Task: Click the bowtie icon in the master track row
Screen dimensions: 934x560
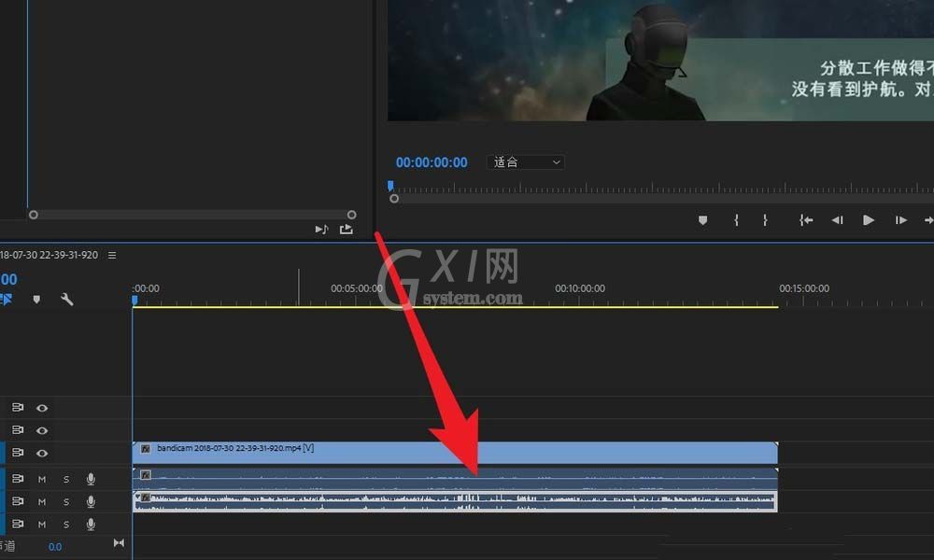Action: (x=120, y=543)
